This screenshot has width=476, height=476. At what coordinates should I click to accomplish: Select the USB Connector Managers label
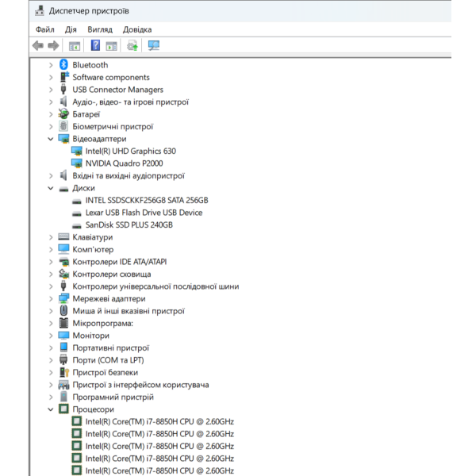pyautogui.click(x=117, y=90)
